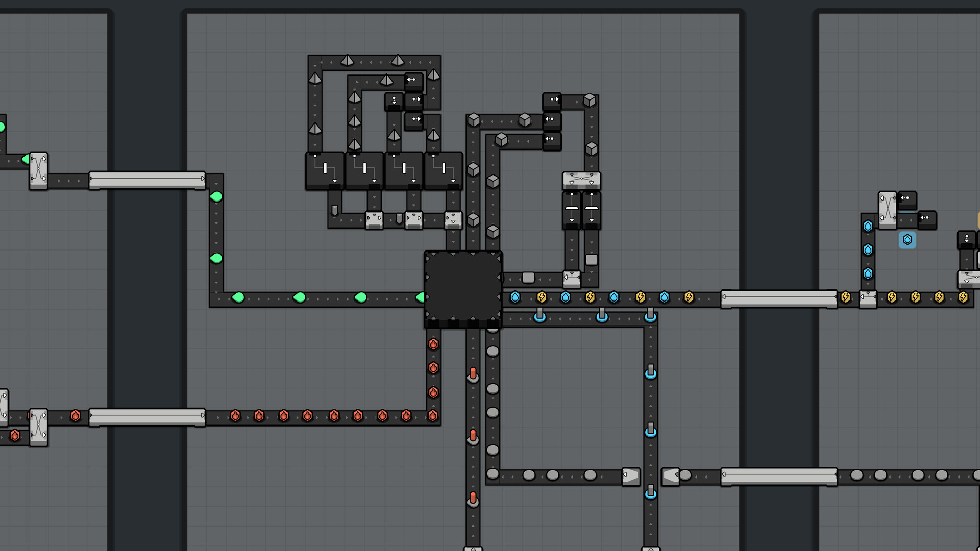980x551 pixels.
Task: Open the X-crossover module above the twin slider machines
Action: pyautogui.click(x=581, y=181)
